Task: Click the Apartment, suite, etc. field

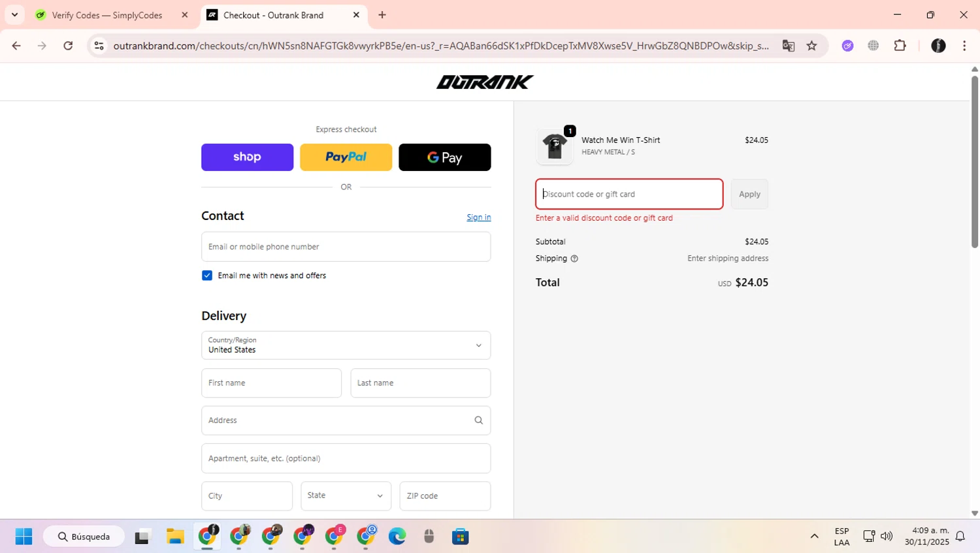Action: click(346, 458)
